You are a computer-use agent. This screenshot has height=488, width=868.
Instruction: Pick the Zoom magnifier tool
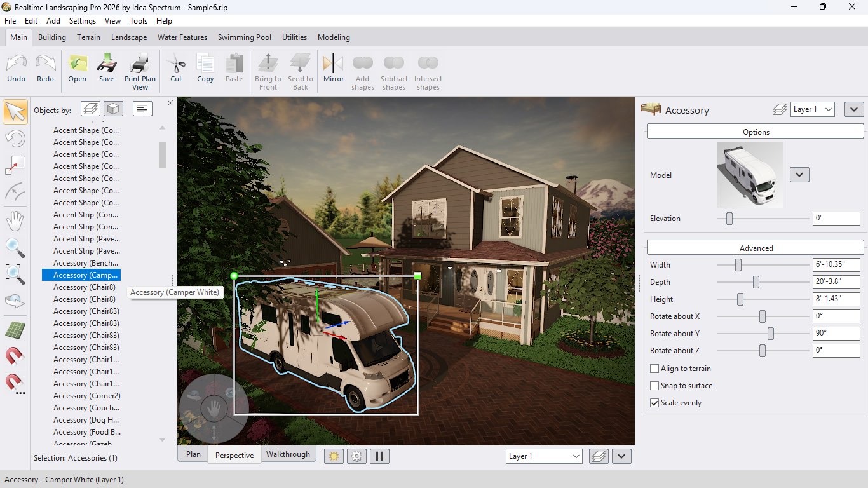(x=15, y=248)
